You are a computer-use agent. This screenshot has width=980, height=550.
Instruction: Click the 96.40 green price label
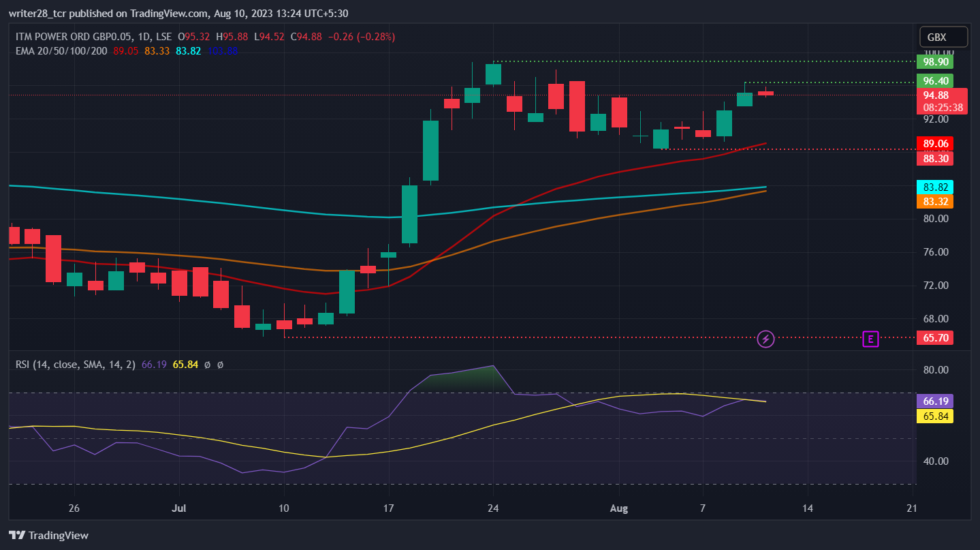click(934, 81)
